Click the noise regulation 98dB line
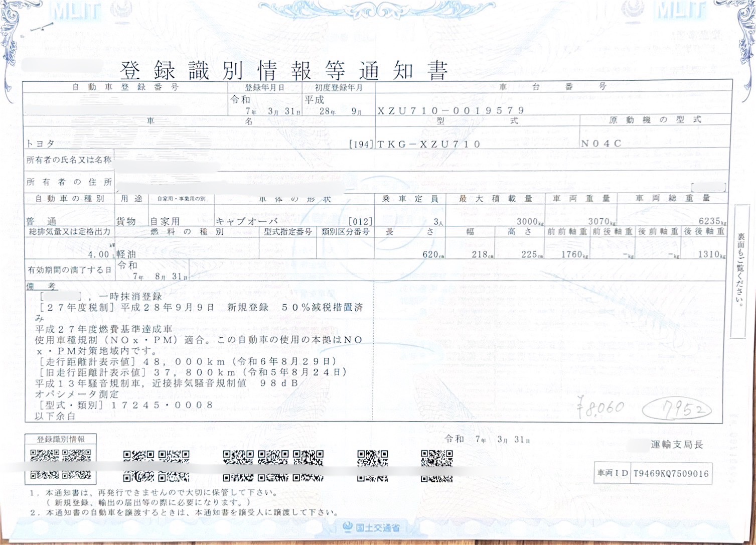Viewport: 756px width, 545px height. 167,383
